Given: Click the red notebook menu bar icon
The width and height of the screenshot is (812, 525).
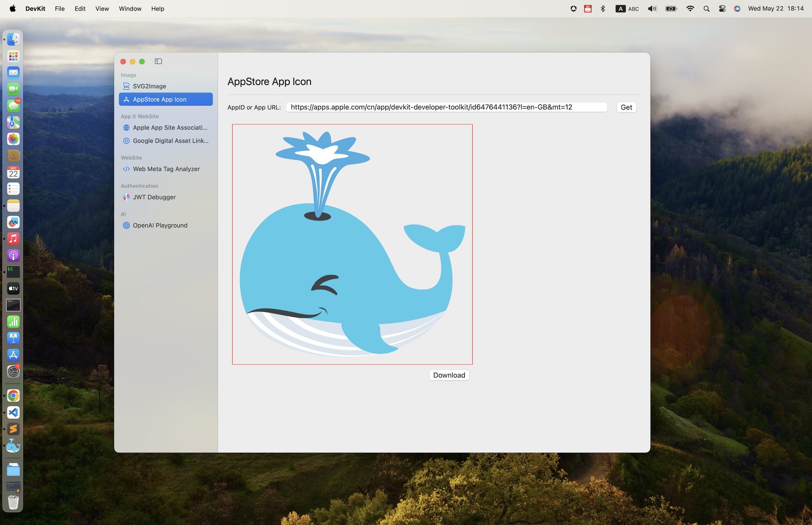Looking at the screenshot, I should pos(588,9).
